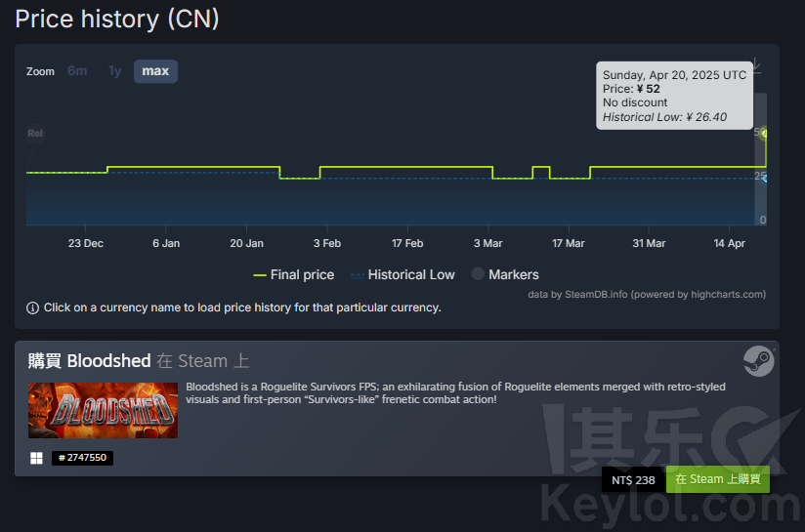Click the Price history (CN) heading
The height and width of the screenshot is (532, 805).
point(117,19)
